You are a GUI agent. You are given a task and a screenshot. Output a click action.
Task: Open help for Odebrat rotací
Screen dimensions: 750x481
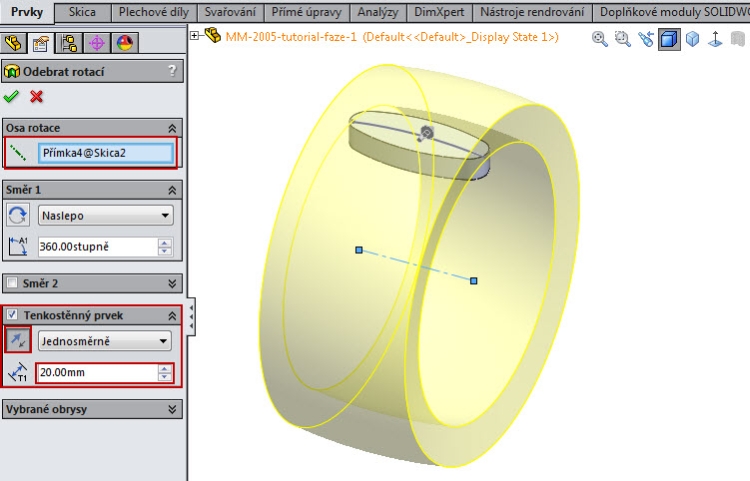(172, 71)
